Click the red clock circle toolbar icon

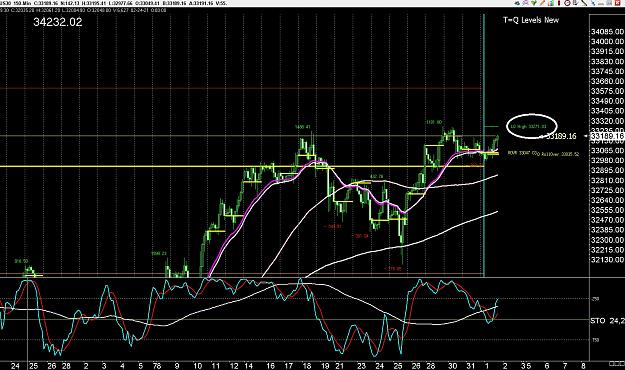pyautogui.click(x=567, y=3)
